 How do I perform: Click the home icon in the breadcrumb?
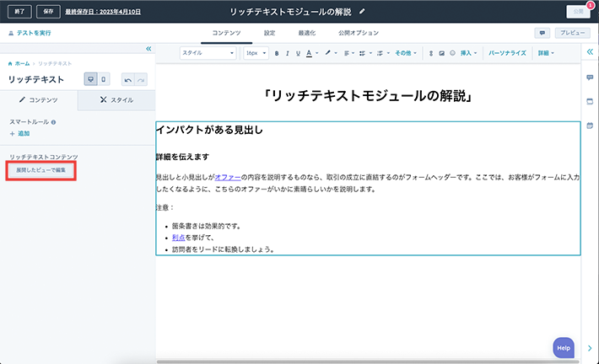(x=10, y=63)
